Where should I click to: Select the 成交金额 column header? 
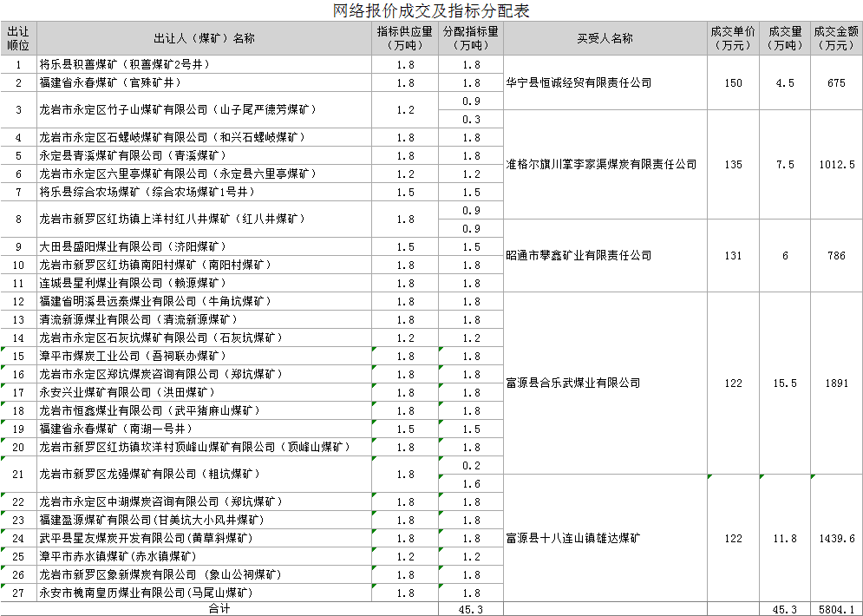tap(836, 38)
